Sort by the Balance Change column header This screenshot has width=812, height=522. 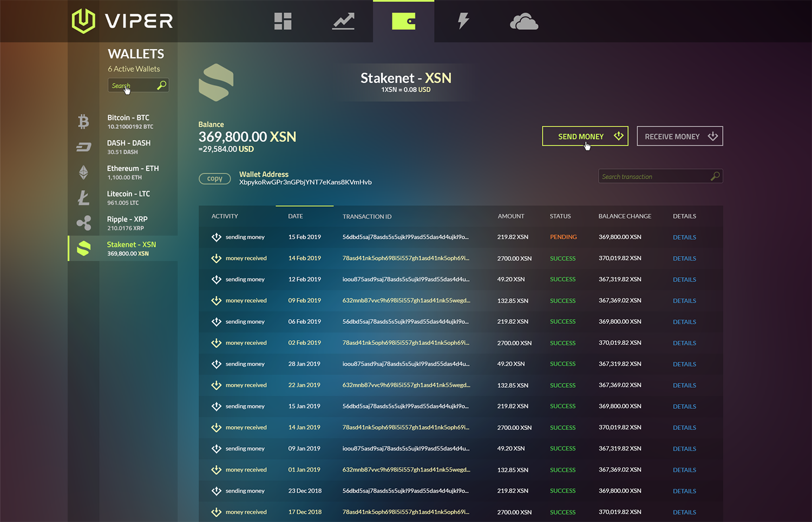[625, 216]
